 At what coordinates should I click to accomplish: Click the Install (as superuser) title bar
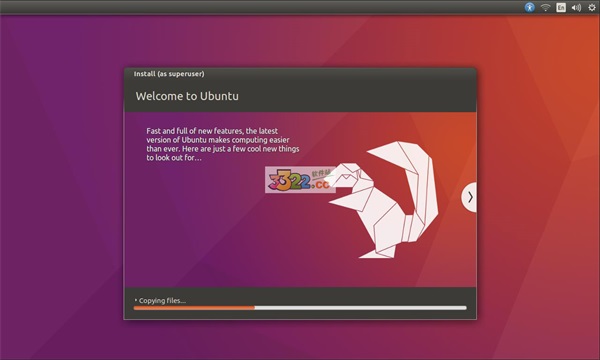[x=300, y=73]
